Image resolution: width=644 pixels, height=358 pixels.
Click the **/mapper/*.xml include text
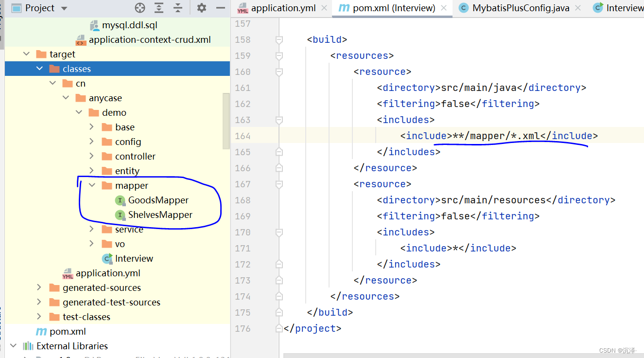coord(496,136)
